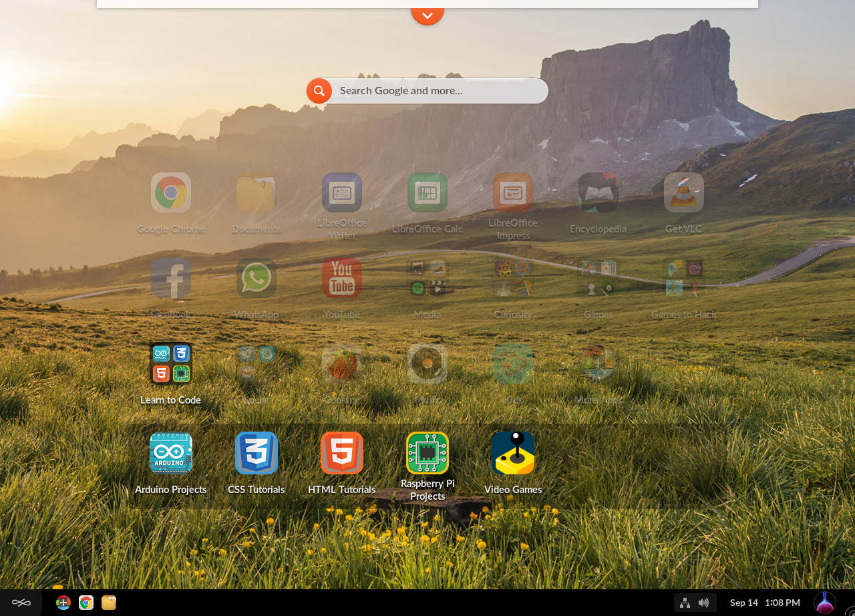Show the calendar from Sep 14 clock
The image size is (855, 616).
(765, 603)
